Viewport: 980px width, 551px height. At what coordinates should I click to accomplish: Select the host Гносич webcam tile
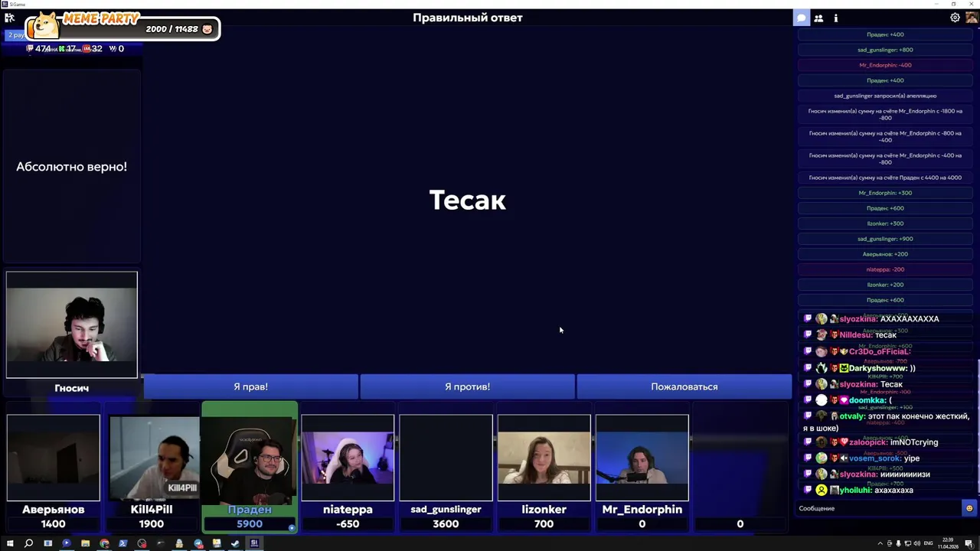[72, 324]
